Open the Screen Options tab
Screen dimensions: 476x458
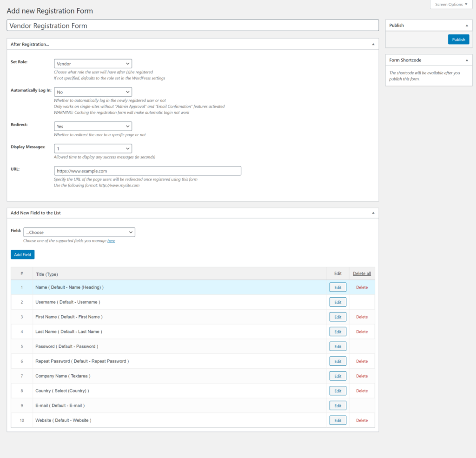point(451,5)
